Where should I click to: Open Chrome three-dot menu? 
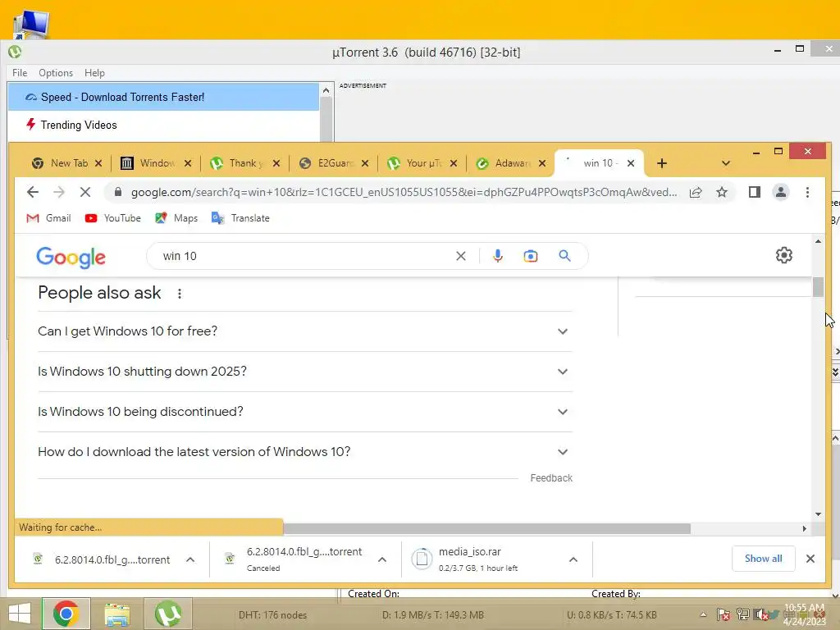[807, 192]
